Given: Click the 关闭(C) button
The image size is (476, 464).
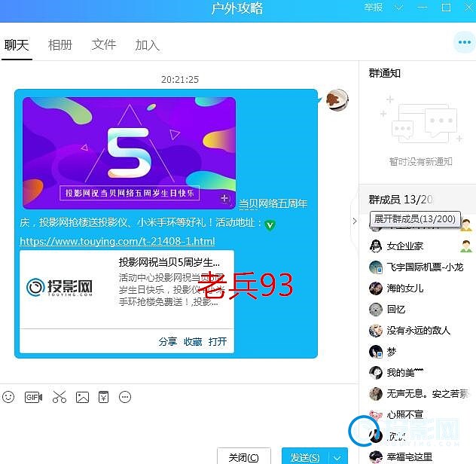Looking at the screenshot, I should point(243,457).
